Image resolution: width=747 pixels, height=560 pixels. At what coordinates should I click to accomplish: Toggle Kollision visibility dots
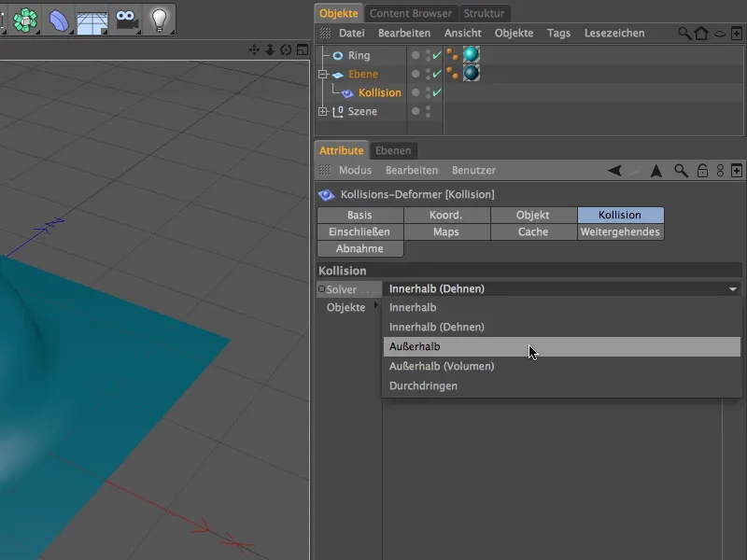(x=428, y=92)
